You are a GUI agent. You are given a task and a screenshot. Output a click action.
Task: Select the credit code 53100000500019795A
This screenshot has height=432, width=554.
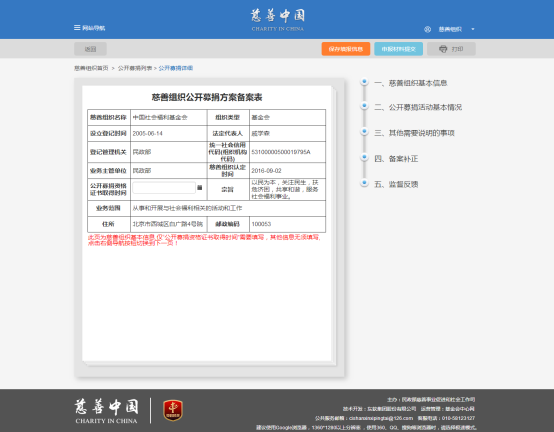pos(281,152)
